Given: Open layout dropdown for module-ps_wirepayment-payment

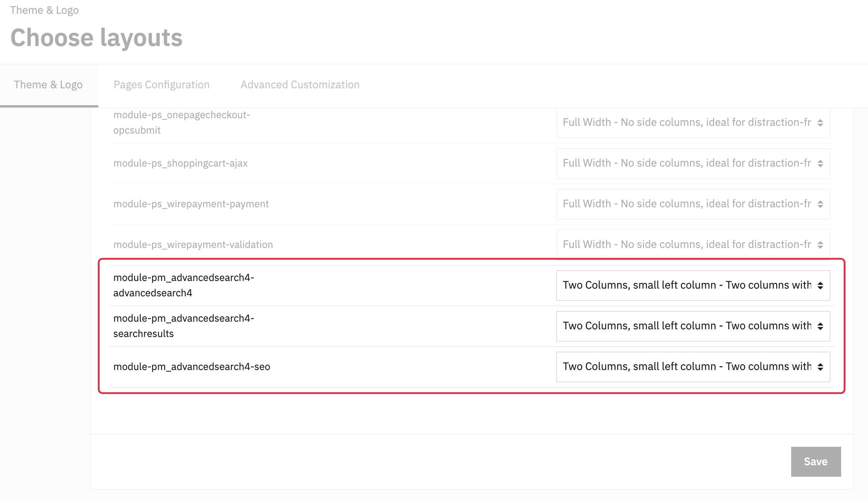Looking at the screenshot, I should click(x=693, y=204).
